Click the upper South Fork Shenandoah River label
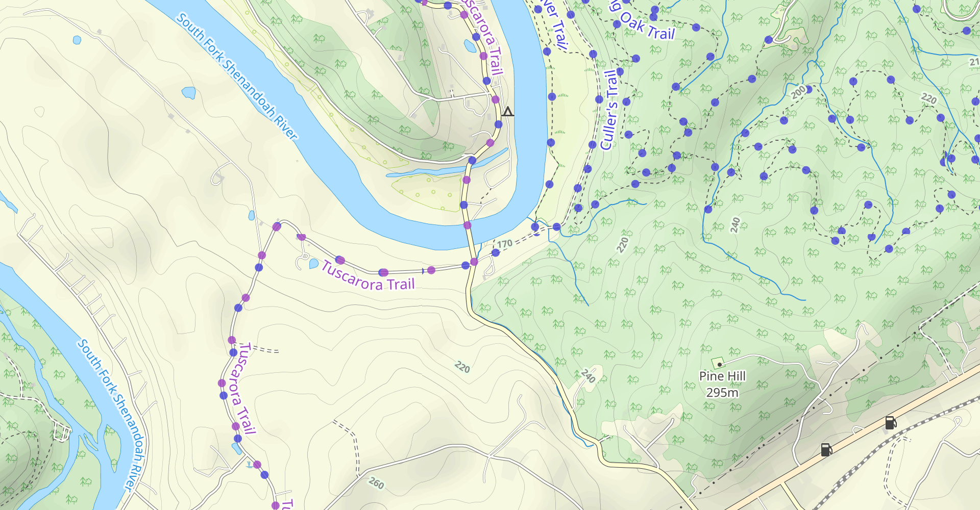 pos(236,76)
